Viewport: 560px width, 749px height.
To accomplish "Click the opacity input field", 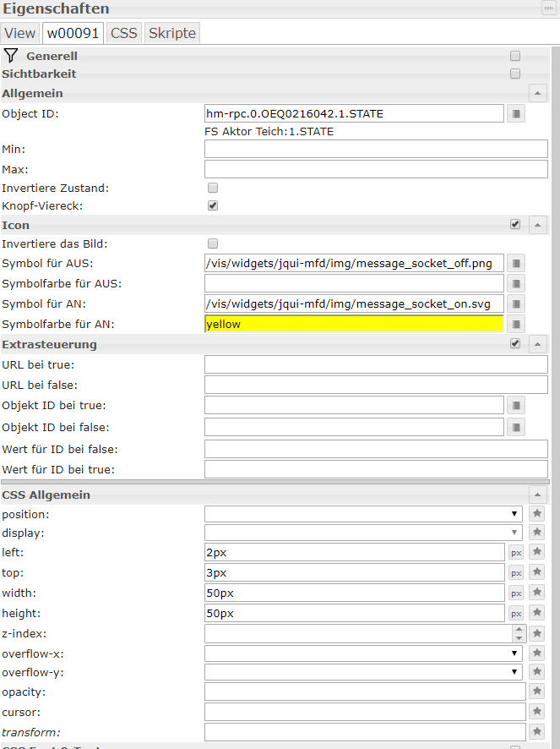I will click(x=365, y=692).
